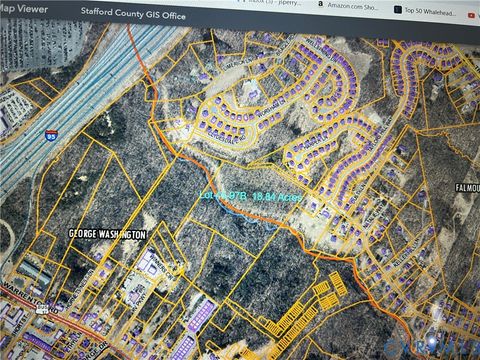Click the FALMOUTH district label at map edge
The image size is (480, 360).
pos(467,188)
